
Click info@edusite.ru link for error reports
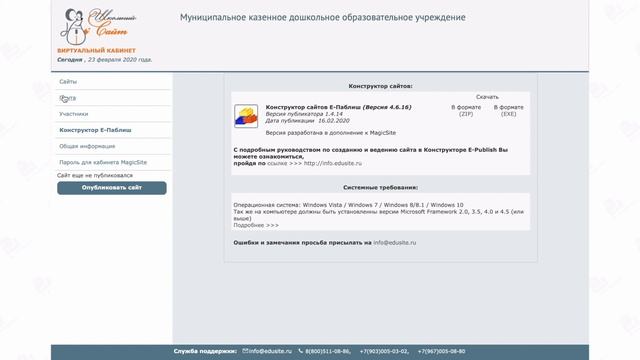click(395, 242)
